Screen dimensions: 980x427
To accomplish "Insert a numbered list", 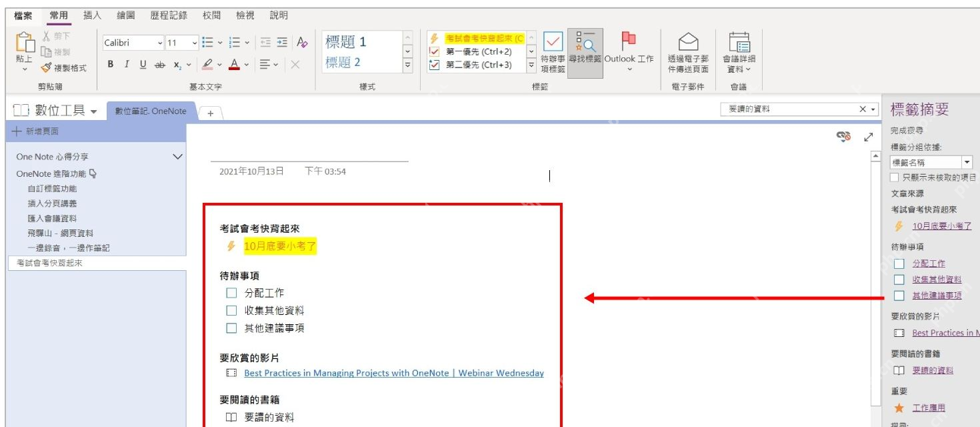I will tap(234, 43).
